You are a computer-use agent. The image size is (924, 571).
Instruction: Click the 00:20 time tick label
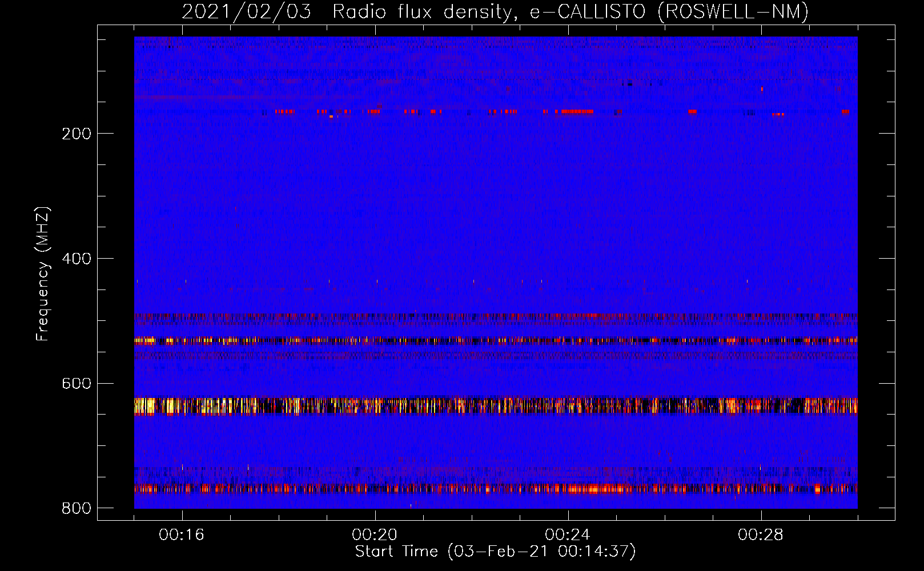[375, 535]
